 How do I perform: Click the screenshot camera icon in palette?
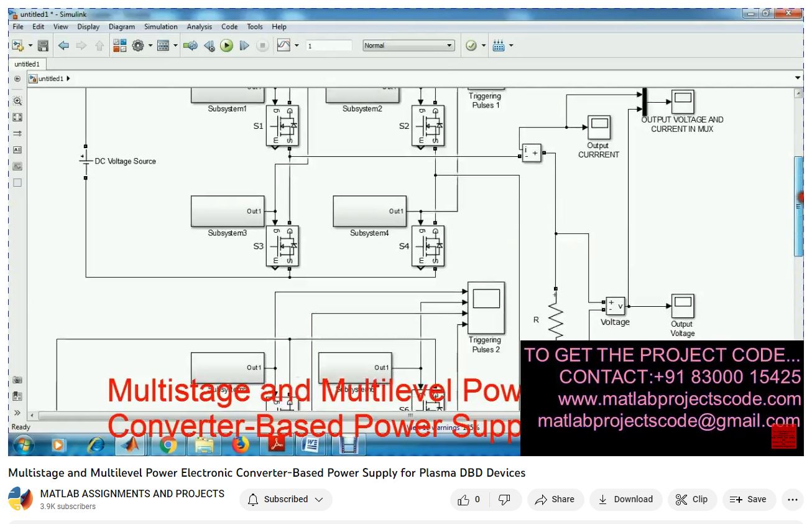[x=17, y=380]
